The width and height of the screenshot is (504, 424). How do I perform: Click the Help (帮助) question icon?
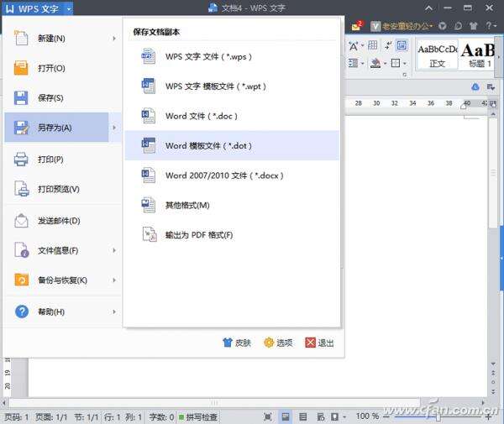(22, 311)
